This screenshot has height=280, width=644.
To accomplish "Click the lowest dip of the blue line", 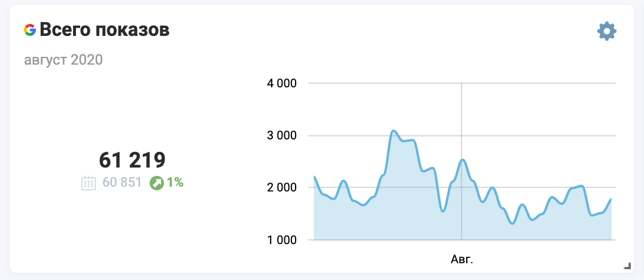I will click(x=512, y=223).
